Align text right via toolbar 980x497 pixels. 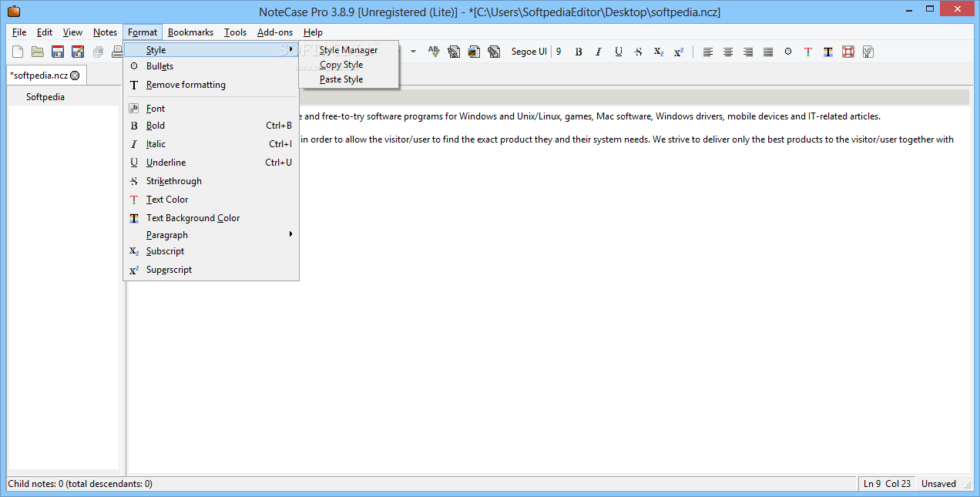click(x=748, y=52)
